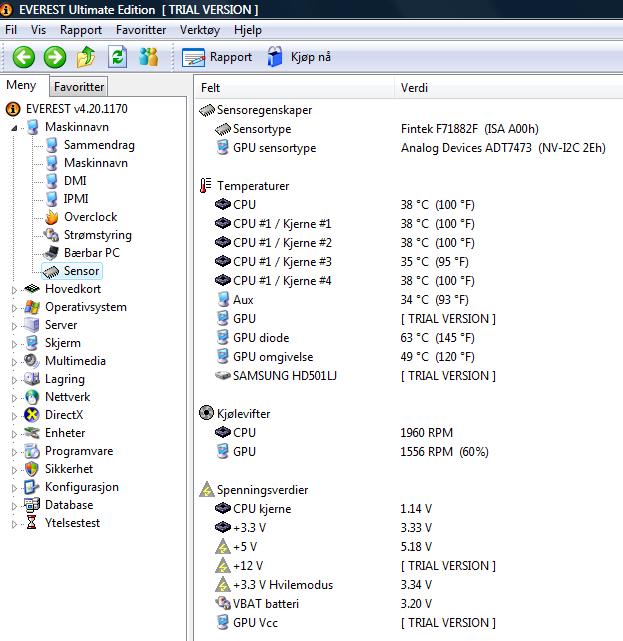
Task: Select the GPU omgivelse row
Action: coord(409,356)
